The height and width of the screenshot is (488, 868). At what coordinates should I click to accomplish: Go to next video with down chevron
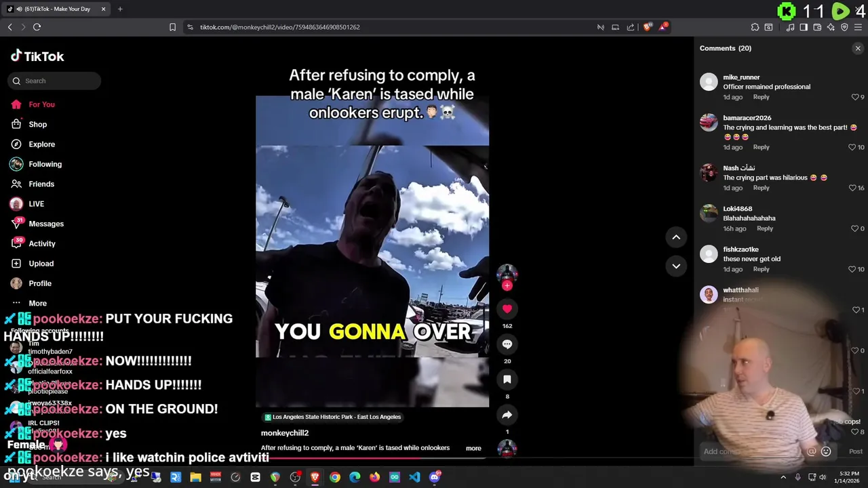[x=676, y=266]
